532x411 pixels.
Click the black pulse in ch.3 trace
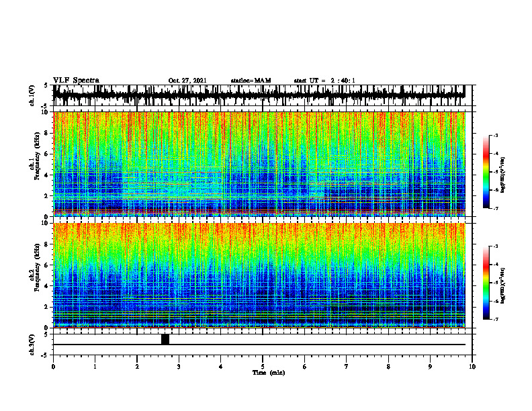point(165,339)
